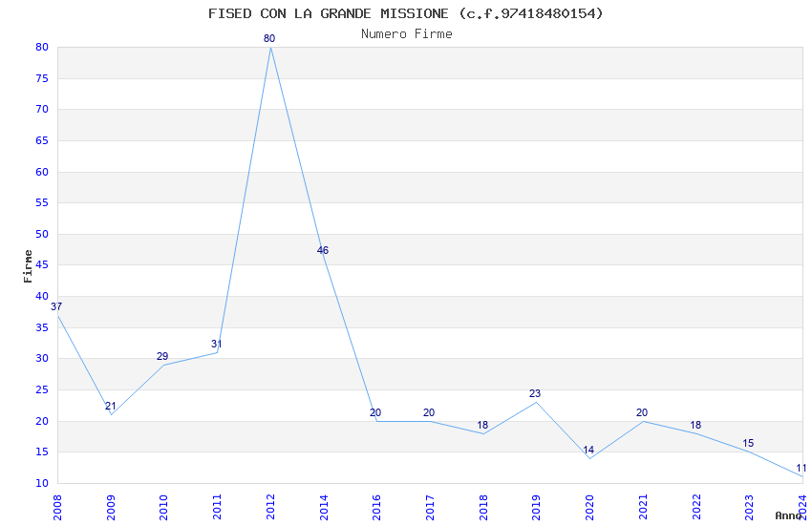The width and height of the screenshot is (812, 525).
Task: Click the y-axis value 20
Action: 42,422
